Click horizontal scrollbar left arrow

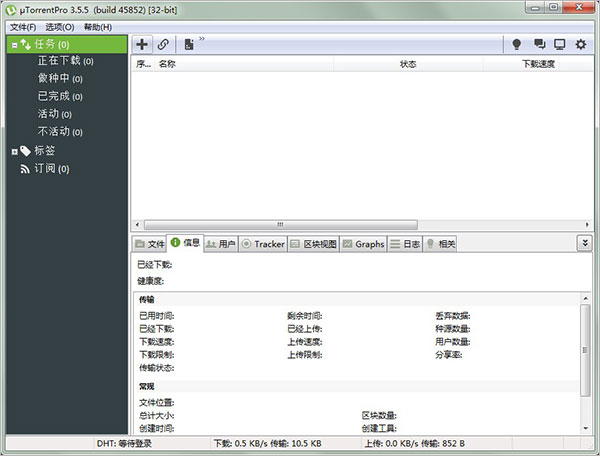click(x=137, y=225)
